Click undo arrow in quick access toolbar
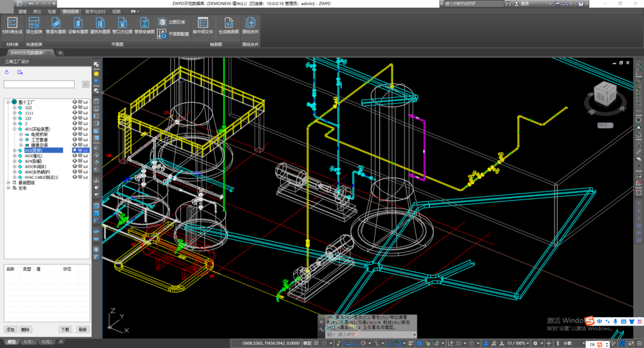 pos(31,3)
